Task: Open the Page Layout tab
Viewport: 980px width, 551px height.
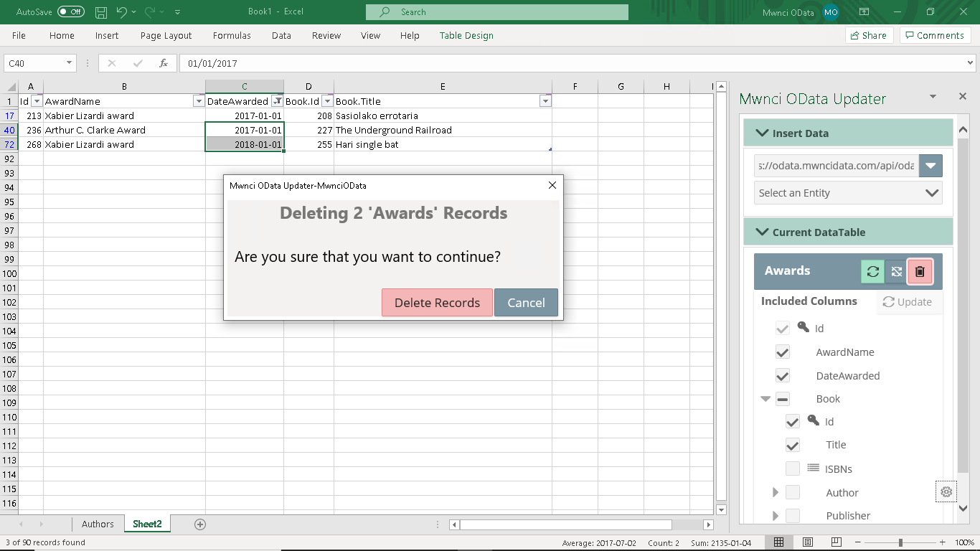Action: 166,35
